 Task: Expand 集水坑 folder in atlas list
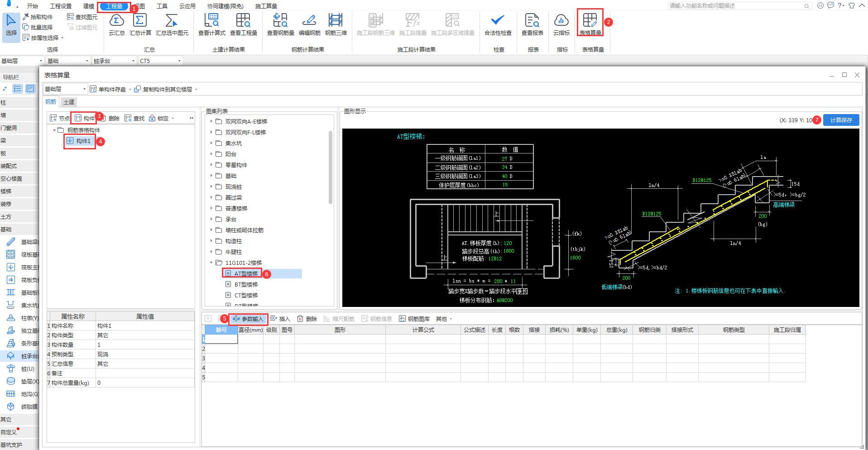pos(211,143)
